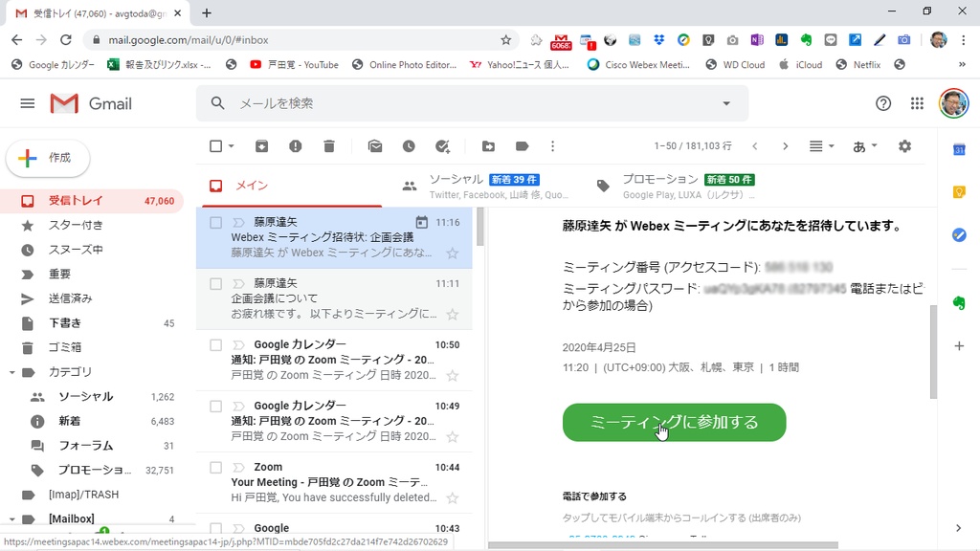
Task: Snooze the message using clock icon
Action: pyautogui.click(x=409, y=146)
